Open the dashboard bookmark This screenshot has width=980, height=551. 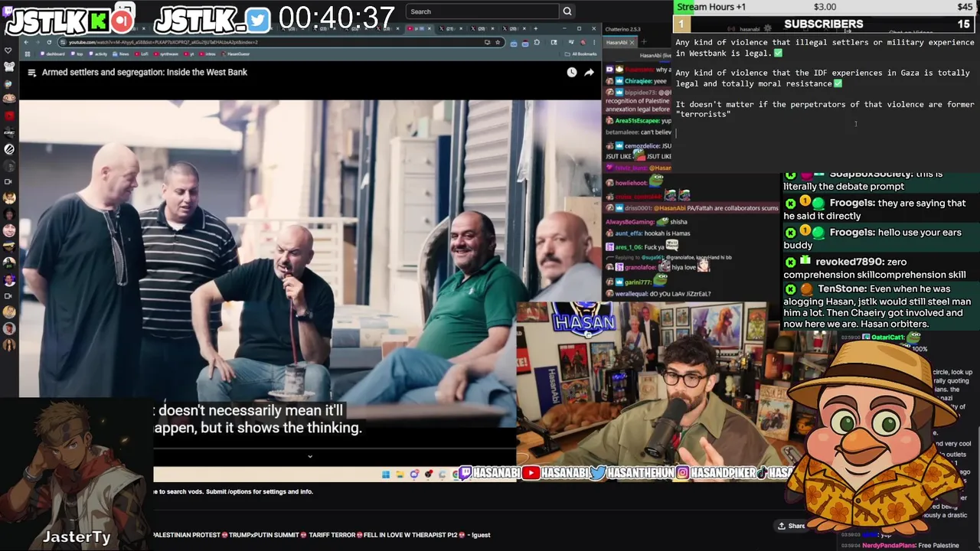pos(53,54)
